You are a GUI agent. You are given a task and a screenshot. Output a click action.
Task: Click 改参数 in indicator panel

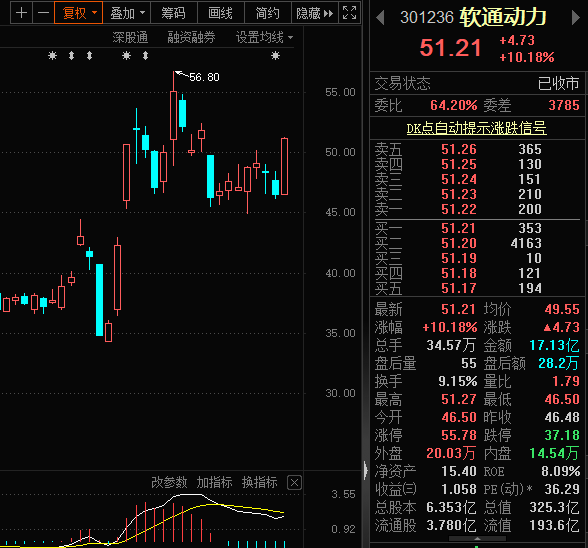[169, 482]
